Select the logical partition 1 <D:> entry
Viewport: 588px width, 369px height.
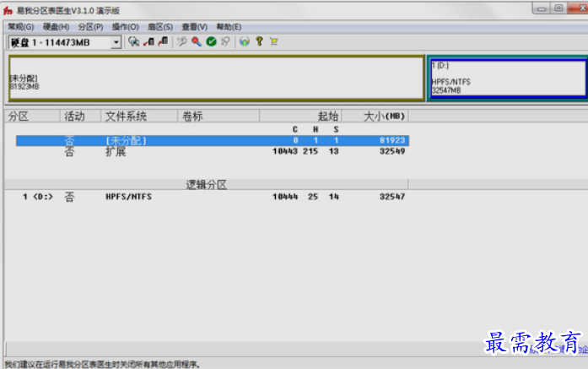37,197
